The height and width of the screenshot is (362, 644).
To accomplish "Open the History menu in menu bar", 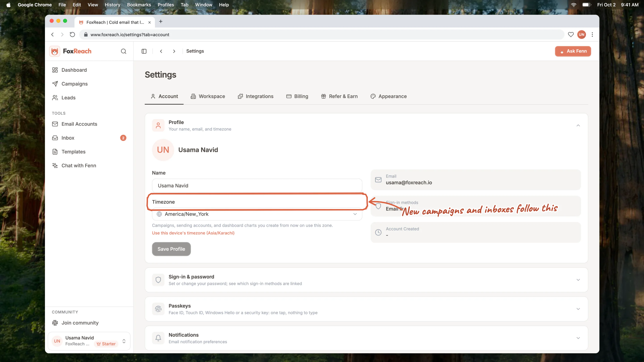I will (x=112, y=5).
